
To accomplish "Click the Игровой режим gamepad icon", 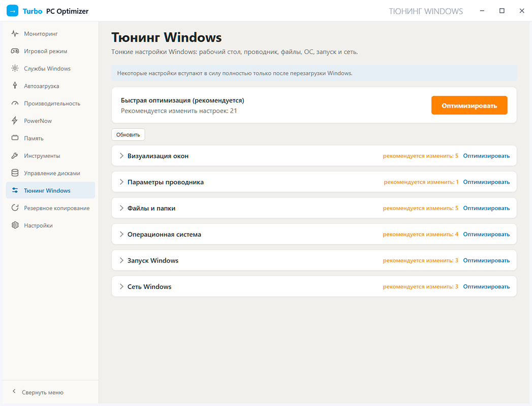I will point(15,51).
